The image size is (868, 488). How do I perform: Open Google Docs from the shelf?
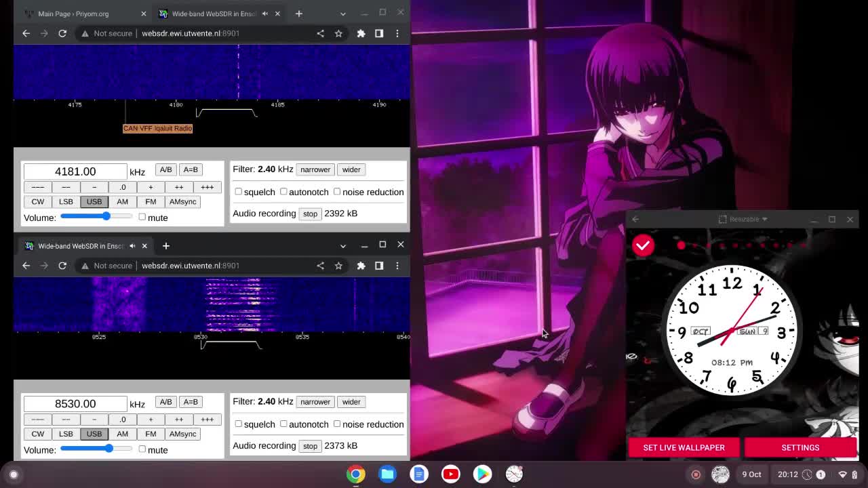click(419, 474)
